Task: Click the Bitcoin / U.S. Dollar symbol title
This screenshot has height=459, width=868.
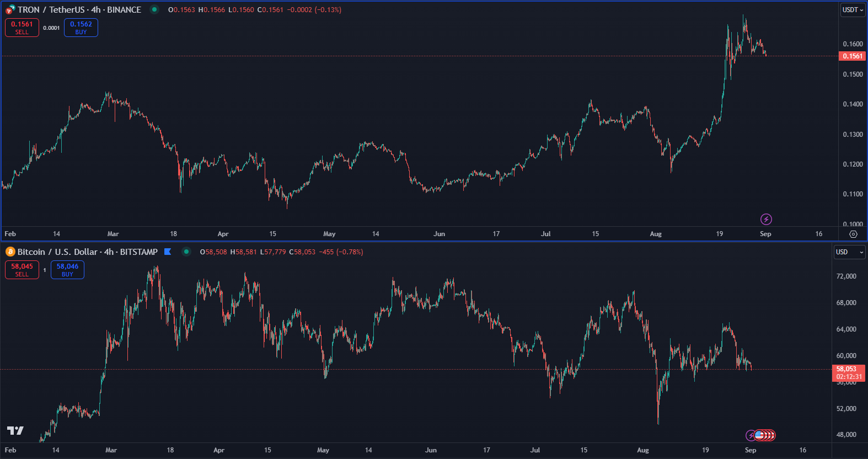Action: [x=57, y=252]
